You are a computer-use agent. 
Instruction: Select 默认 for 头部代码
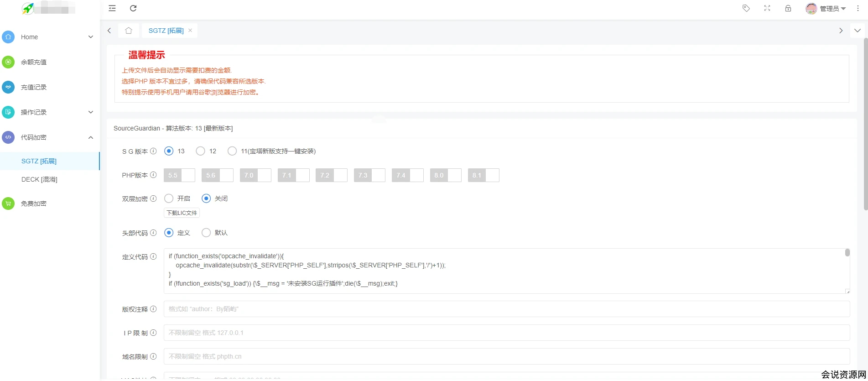(206, 233)
